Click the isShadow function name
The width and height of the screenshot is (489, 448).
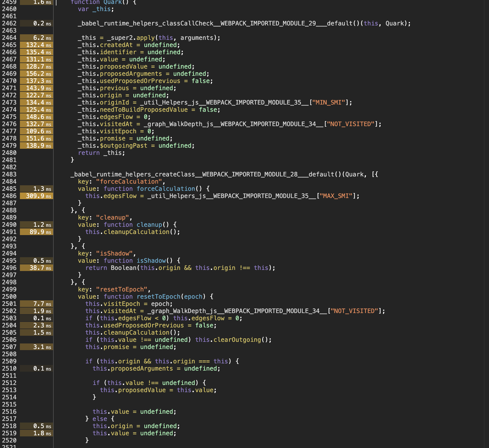coord(151,261)
